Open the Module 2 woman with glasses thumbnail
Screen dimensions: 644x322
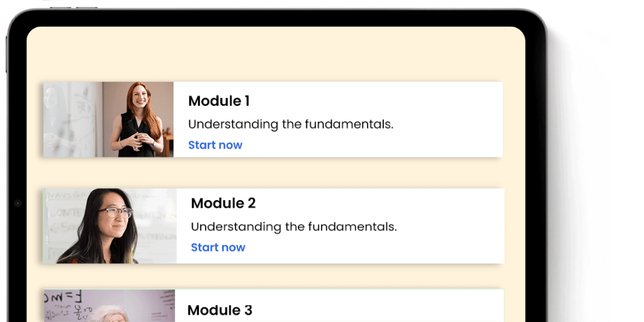[109, 226]
